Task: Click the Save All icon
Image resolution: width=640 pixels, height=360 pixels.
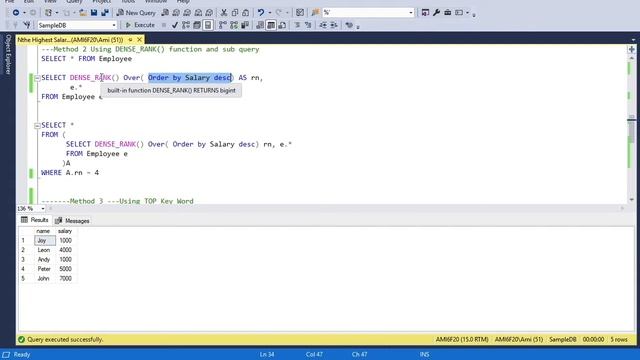Action: click(105, 13)
